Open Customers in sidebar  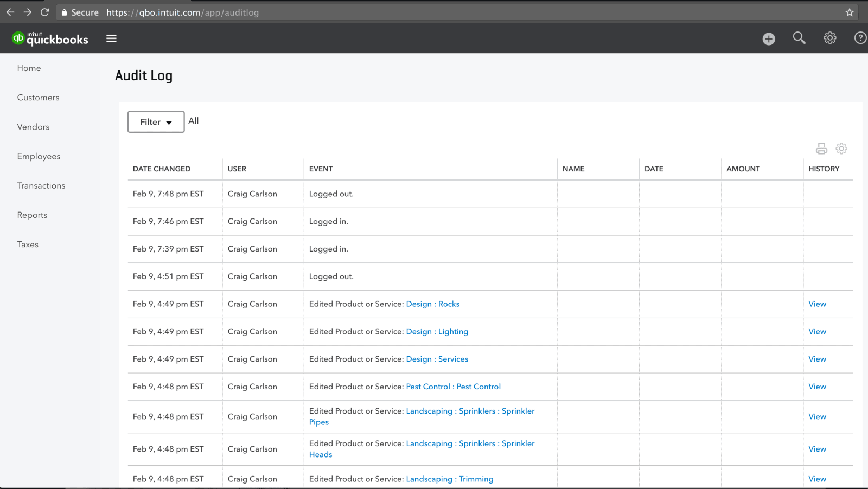[x=38, y=98]
